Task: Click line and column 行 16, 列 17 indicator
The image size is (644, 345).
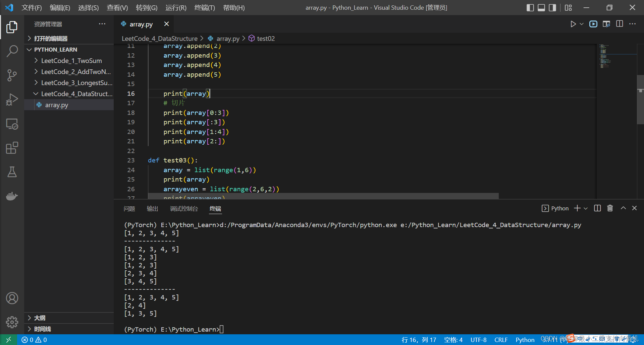Action: [x=419, y=340]
